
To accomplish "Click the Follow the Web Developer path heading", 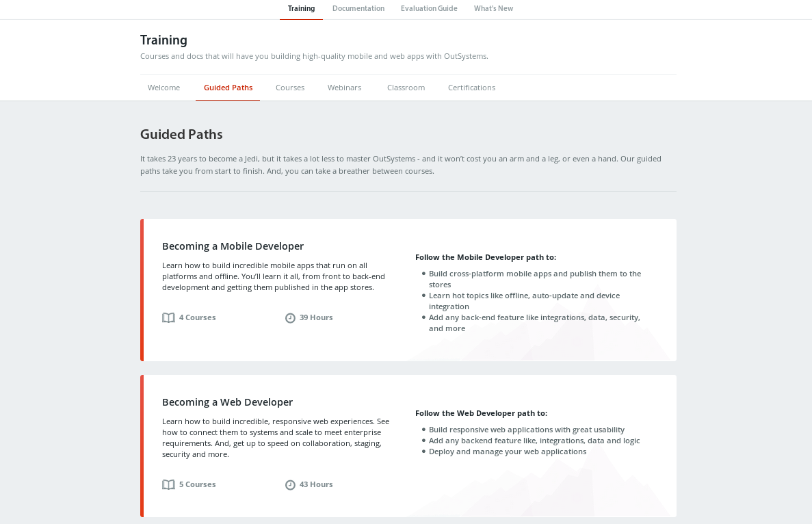I will pos(481,413).
